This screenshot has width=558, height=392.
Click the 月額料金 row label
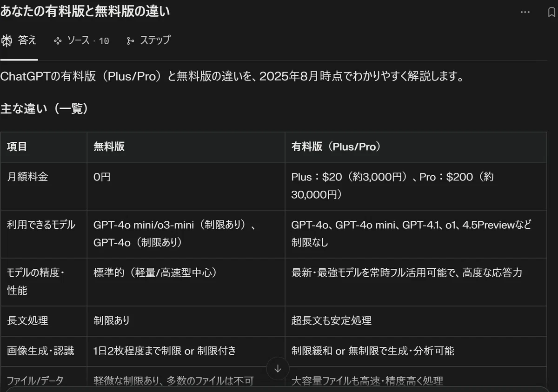pyautogui.click(x=27, y=177)
